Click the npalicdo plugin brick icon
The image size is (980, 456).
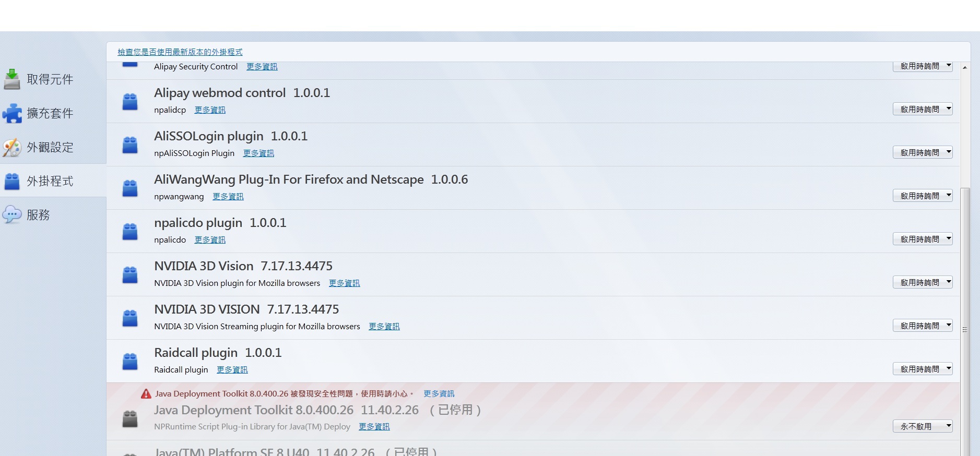click(130, 231)
